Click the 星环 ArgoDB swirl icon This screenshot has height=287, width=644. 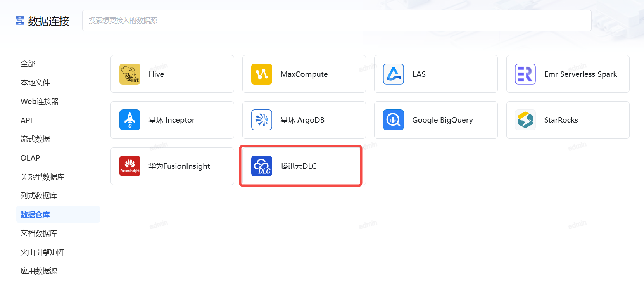pyautogui.click(x=262, y=120)
